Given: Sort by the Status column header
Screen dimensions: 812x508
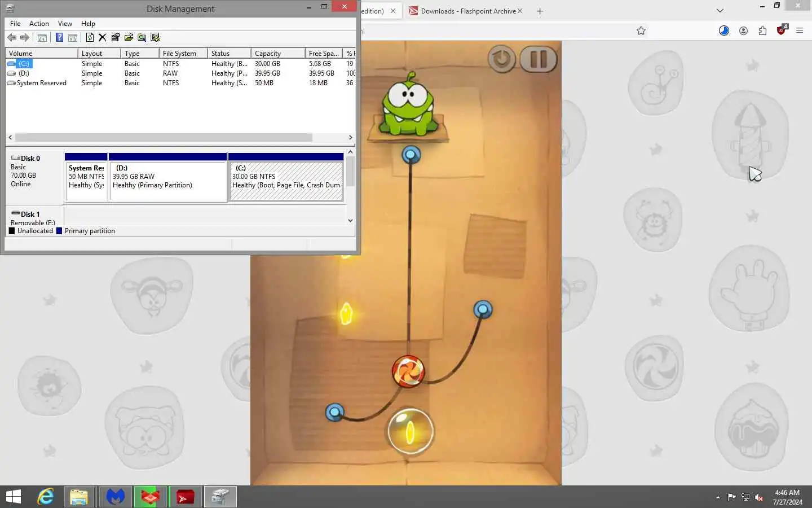Looking at the screenshot, I should pos(229,53).
